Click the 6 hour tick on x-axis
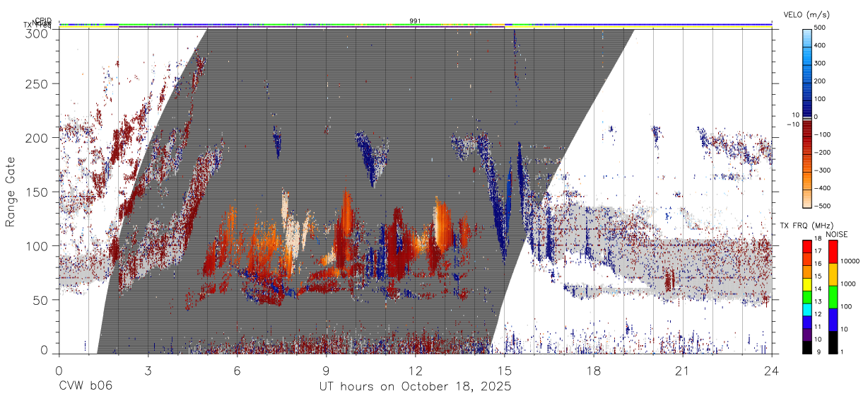This screenshot has height=401, width=868. coord(237,371)
